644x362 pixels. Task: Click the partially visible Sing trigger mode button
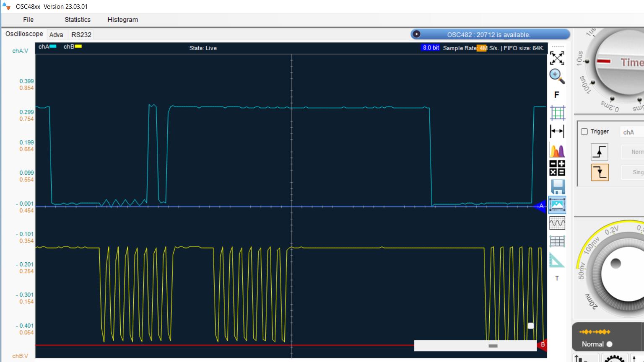[632, 172]
